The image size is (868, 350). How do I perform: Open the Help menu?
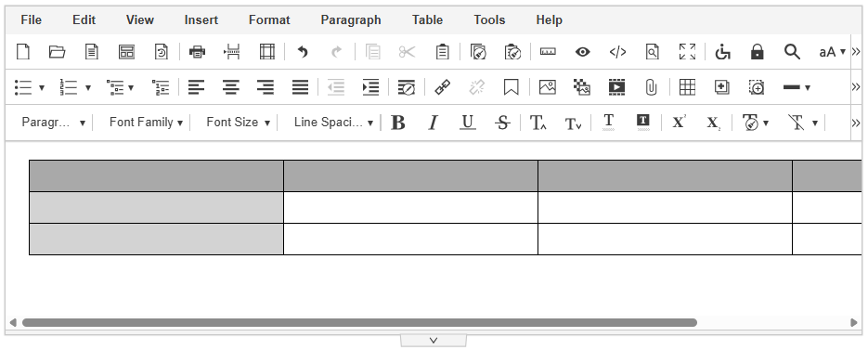[550, 19]
